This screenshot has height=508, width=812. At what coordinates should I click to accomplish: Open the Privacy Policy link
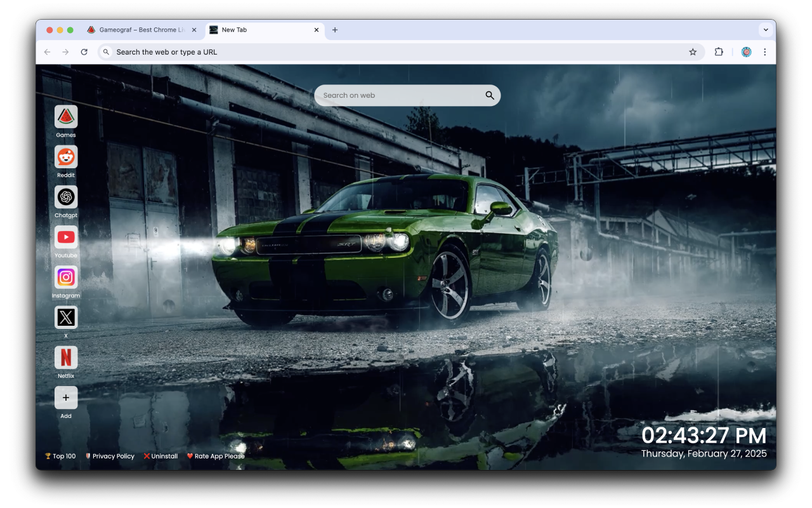[x=113, y=456]
